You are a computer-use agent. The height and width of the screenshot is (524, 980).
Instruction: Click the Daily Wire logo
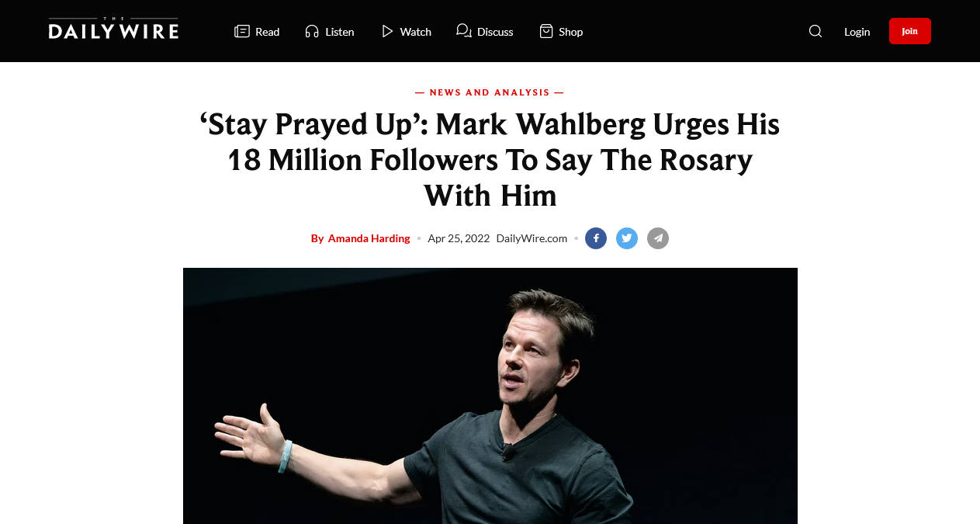point(113,29)
